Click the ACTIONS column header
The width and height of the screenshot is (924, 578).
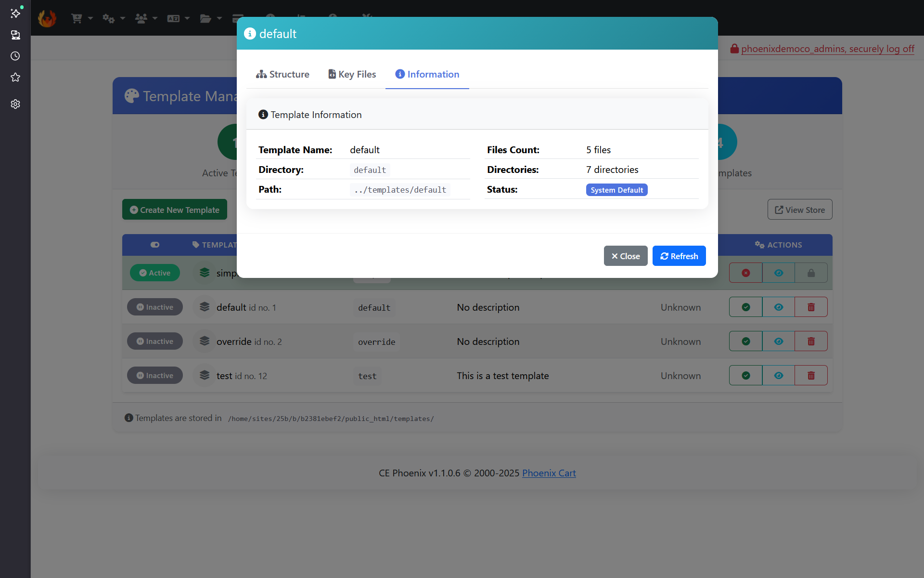coord(779,245)
